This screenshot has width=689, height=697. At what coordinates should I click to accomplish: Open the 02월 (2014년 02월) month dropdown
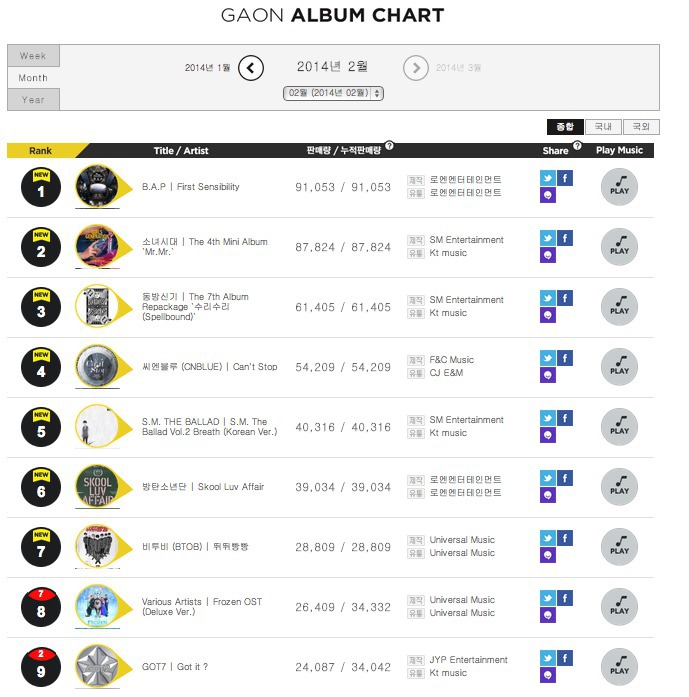pos(333,93)
